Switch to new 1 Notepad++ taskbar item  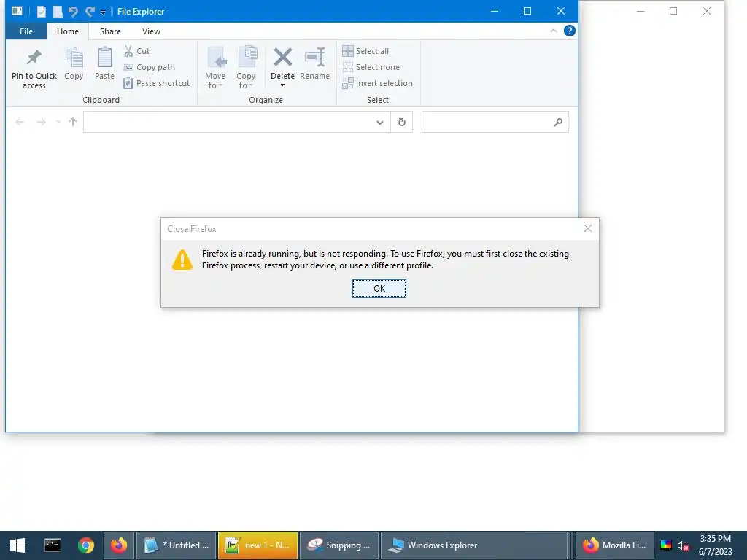[258, 545]
